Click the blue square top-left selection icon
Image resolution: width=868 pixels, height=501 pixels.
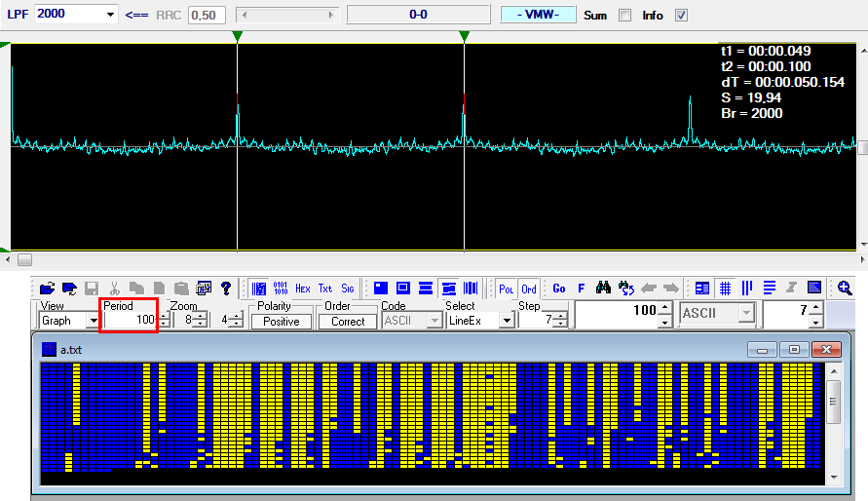coord(381,289)
